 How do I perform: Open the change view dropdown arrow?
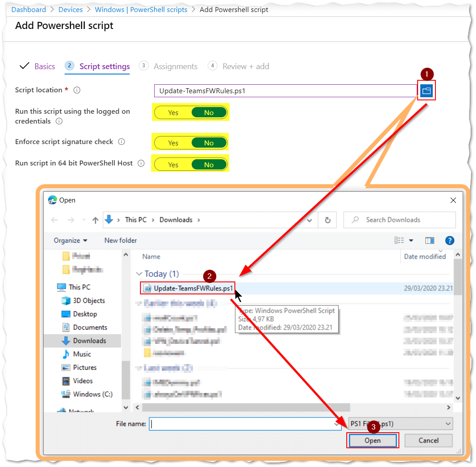410,240
